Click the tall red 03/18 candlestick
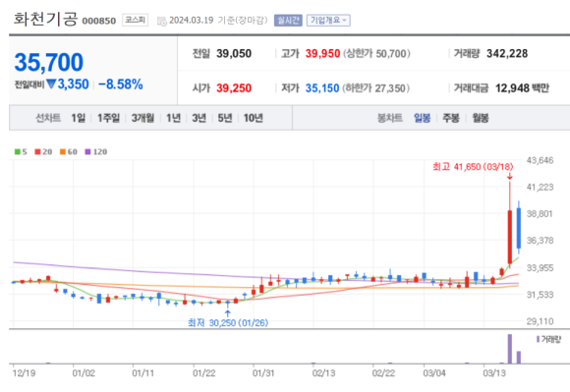 pyautogui.click(x=510, y=237)
